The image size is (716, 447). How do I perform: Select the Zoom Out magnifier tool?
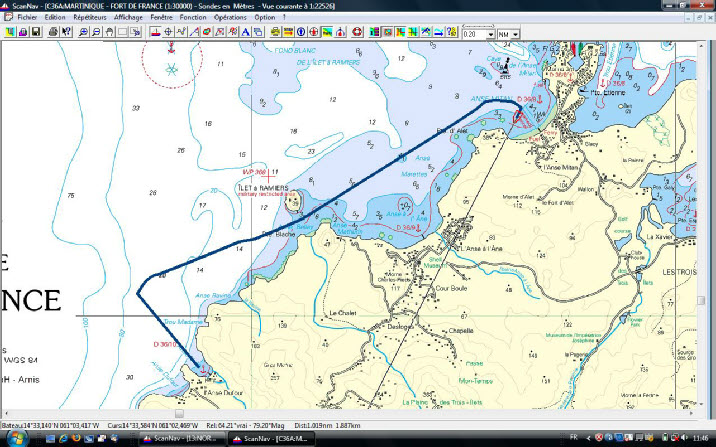tap(95, 33)
